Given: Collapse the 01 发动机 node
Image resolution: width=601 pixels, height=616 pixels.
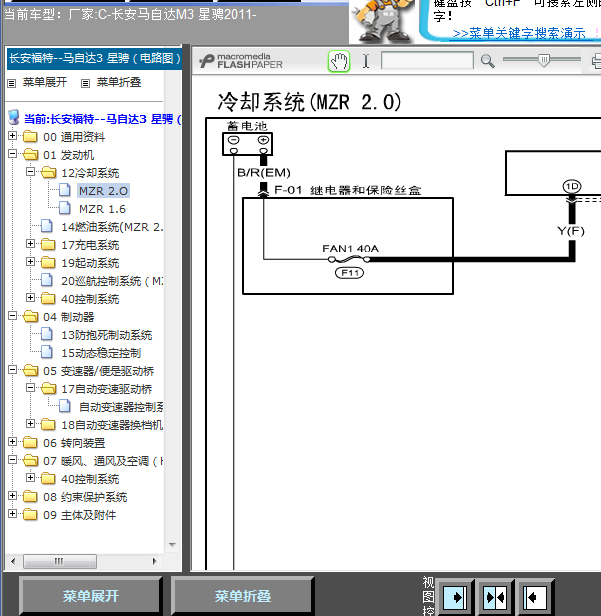Looking at the screenshot, I should [x=13, y=154].
